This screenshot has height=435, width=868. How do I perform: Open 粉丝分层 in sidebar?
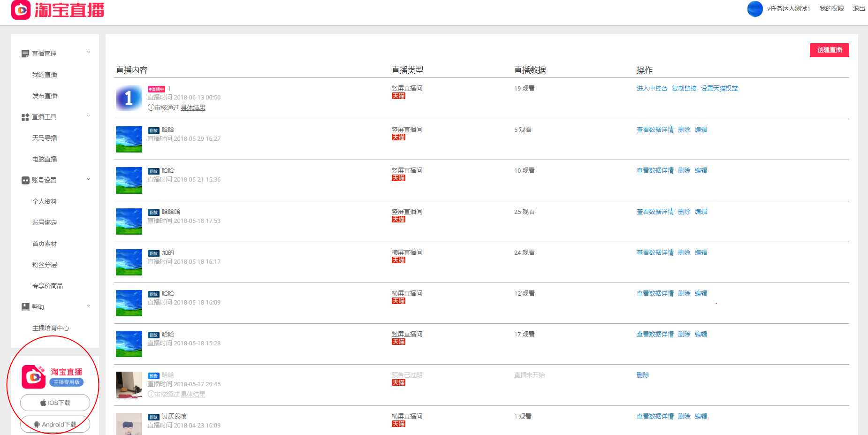(x=45, y=265)
